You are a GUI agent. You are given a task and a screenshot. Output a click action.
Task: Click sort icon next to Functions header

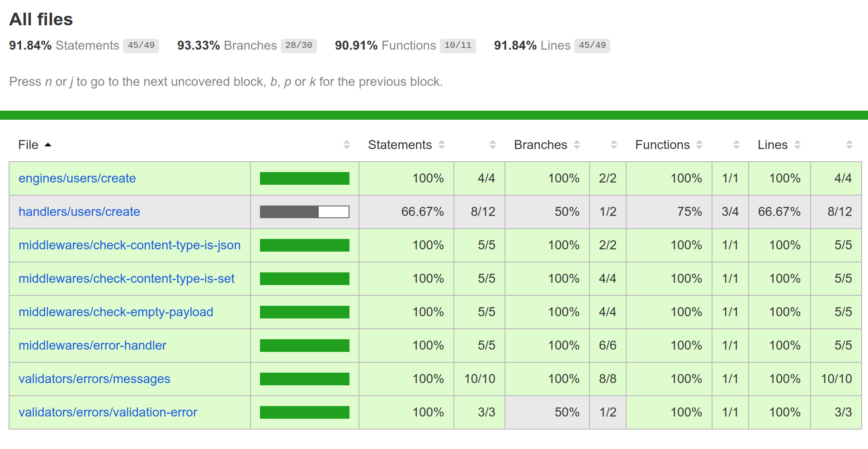click(x=699, y=145)
